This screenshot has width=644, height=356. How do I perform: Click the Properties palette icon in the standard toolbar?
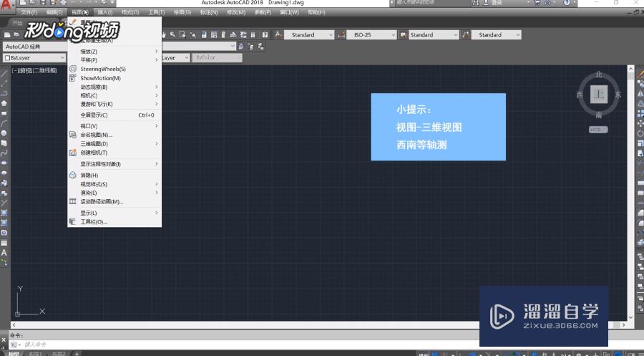204,35
